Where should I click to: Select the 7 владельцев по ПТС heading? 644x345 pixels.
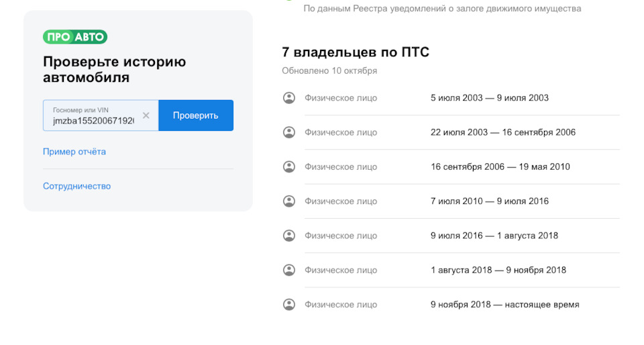[356, 52]
